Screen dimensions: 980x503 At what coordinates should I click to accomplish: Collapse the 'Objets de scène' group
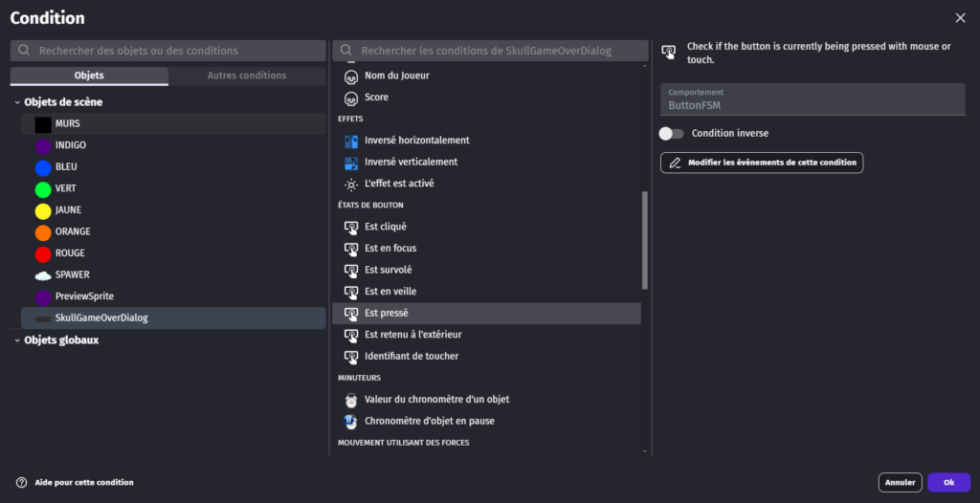[x=17, y=102]
